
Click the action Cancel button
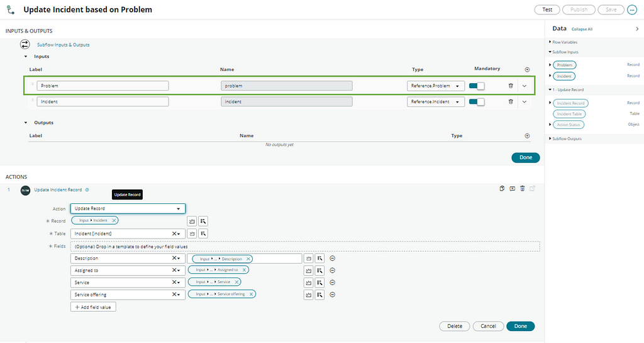point(488,326)
